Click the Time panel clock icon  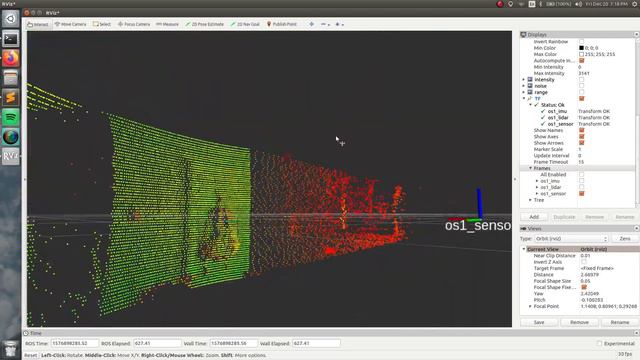point(26,333)
